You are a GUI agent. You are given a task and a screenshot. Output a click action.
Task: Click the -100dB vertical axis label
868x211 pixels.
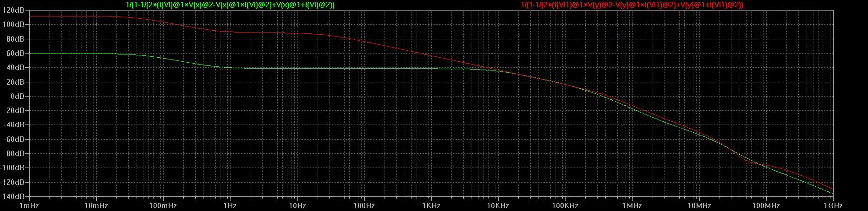point(13,168)
